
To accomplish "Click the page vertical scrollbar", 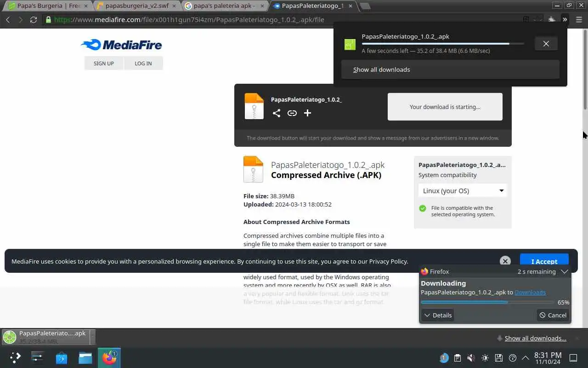I will pos(585,69).
